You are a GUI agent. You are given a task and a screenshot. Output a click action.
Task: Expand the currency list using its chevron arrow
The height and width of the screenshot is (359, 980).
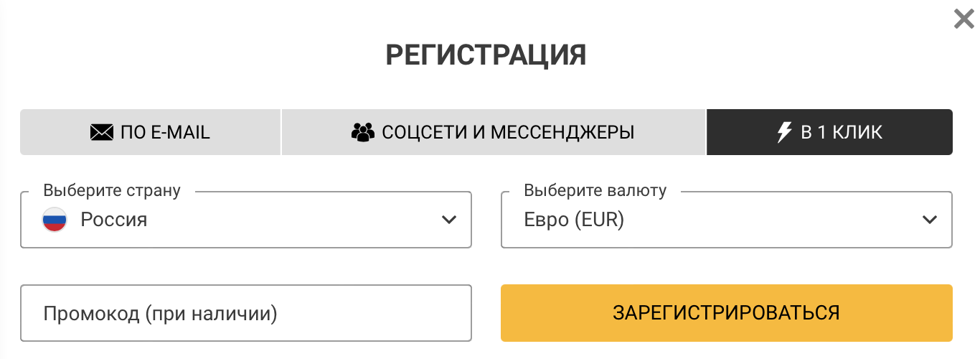point(930,220)
